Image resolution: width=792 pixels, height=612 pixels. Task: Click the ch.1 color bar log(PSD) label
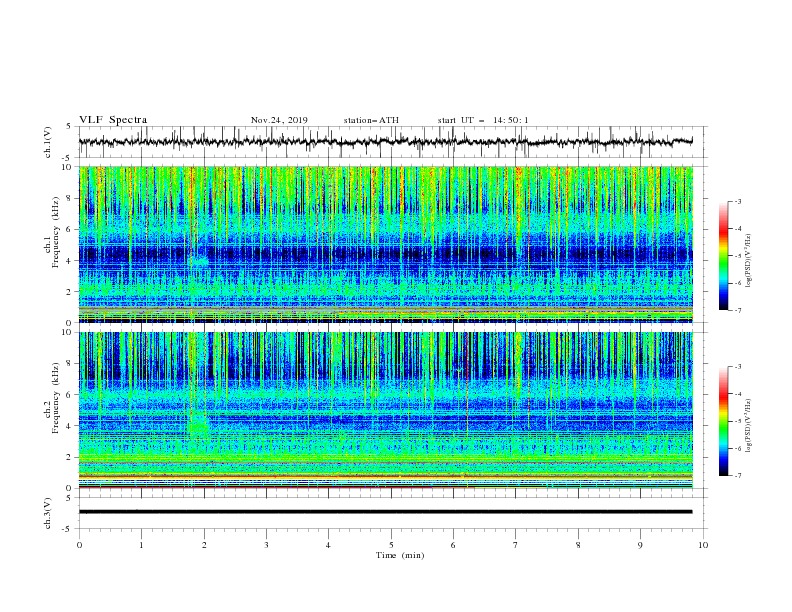pyautogui.click(x=749, y=261)
